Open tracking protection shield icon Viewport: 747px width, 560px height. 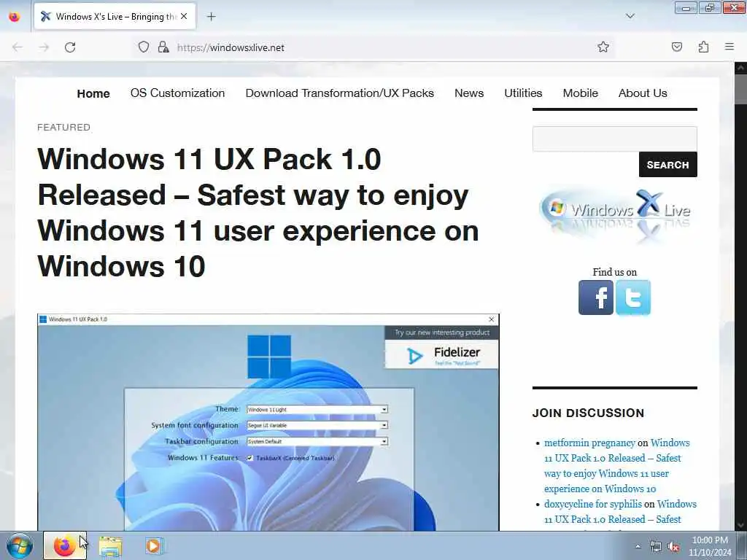coord(144,47)
